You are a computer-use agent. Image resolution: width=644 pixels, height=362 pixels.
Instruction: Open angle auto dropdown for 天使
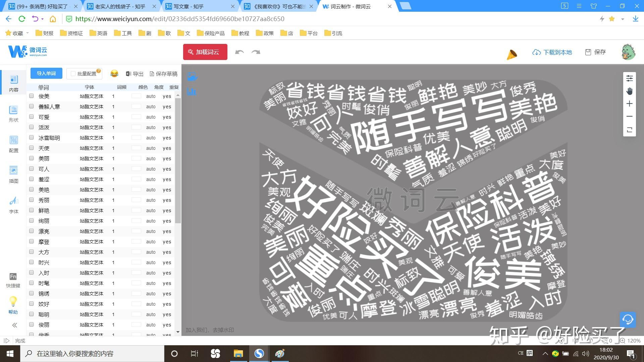[151, 148]
